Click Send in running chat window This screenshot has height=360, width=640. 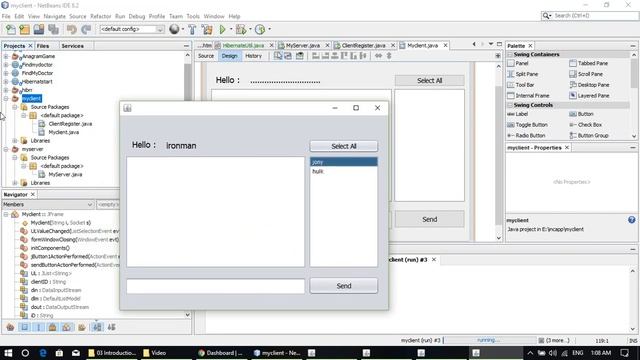click(344, 286)
